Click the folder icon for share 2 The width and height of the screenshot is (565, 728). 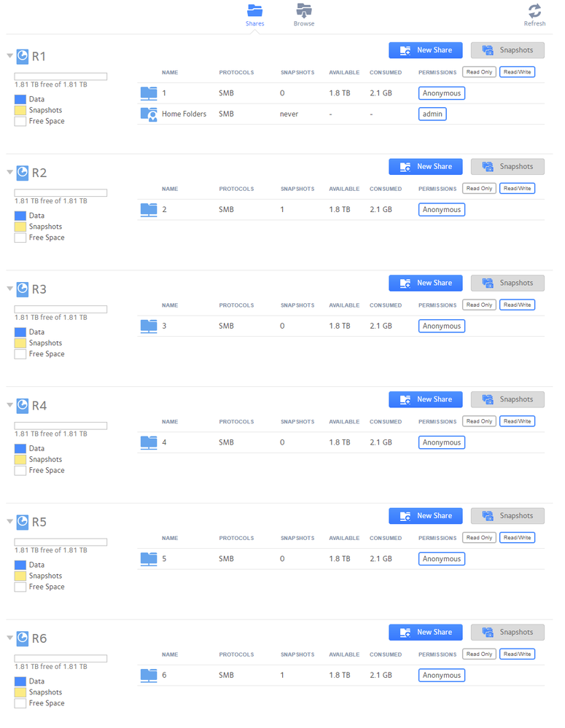point(149,209)
